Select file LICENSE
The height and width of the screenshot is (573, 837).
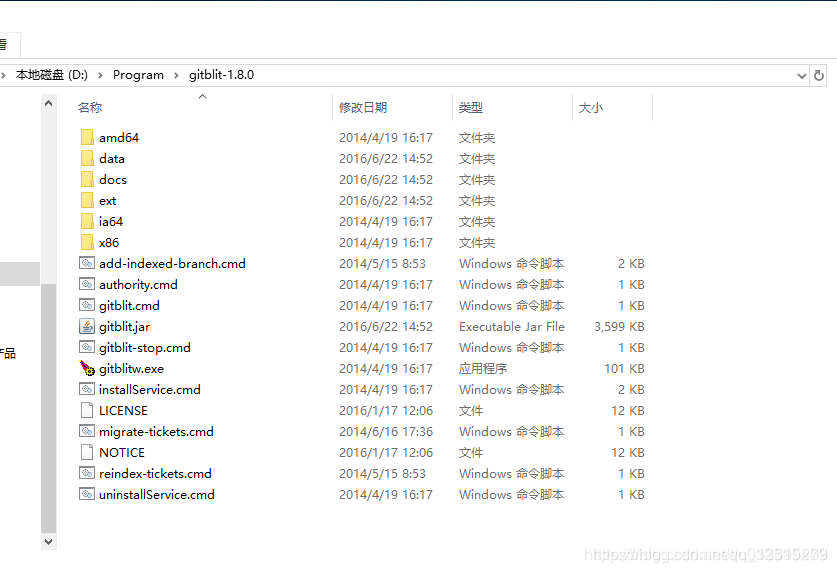(x=123, y=410)
